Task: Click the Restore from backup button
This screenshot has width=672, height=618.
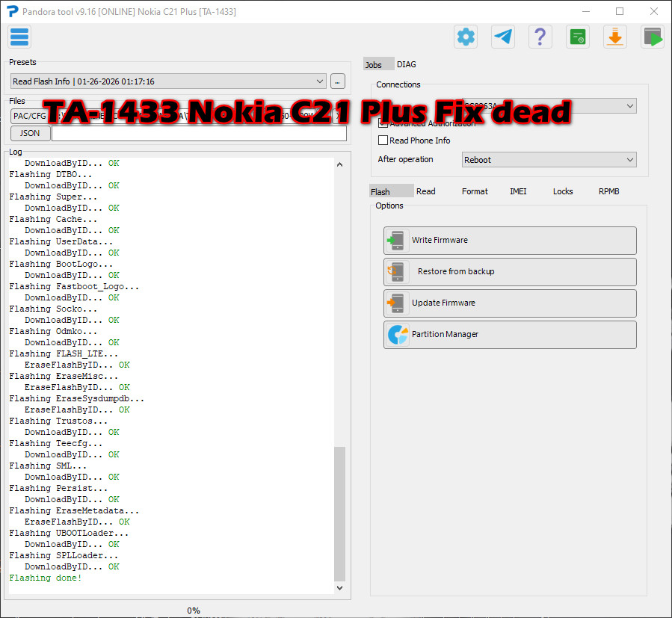Action: pos(510,272)
